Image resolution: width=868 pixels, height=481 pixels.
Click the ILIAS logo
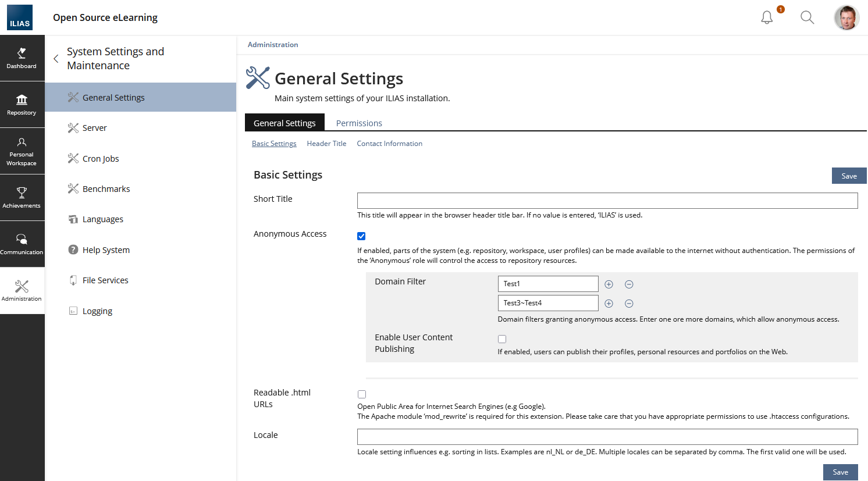point(20,17)
